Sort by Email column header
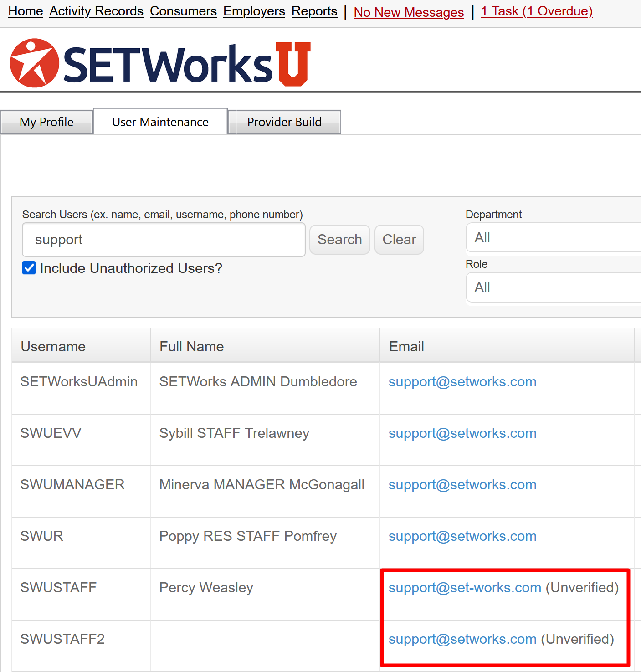 [x=507, y=346]
